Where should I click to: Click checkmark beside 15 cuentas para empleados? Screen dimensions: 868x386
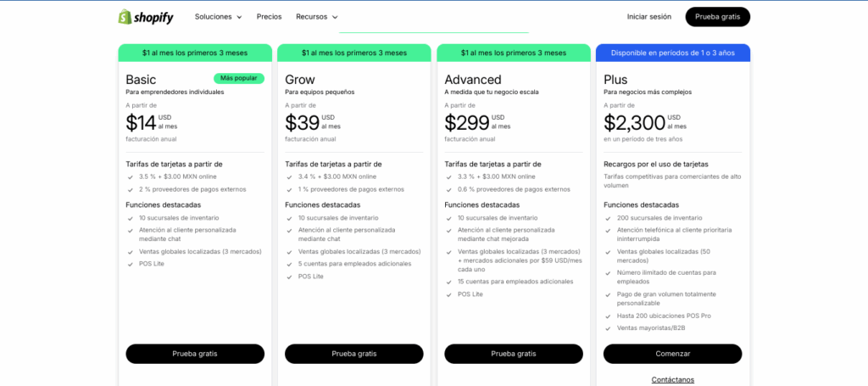449,282
